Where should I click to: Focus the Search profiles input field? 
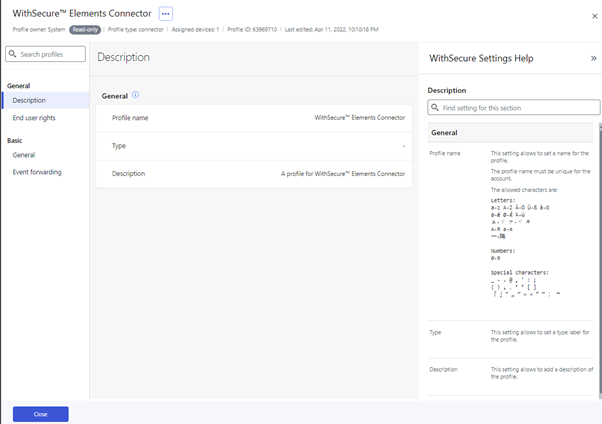(45, 54)
